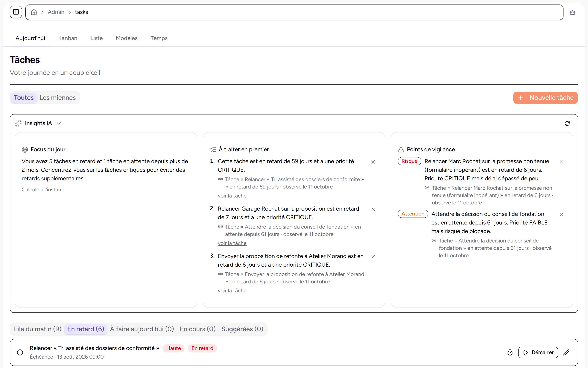
Task: Edit the Tri assisté task with pencil
Action: point(566,352)
